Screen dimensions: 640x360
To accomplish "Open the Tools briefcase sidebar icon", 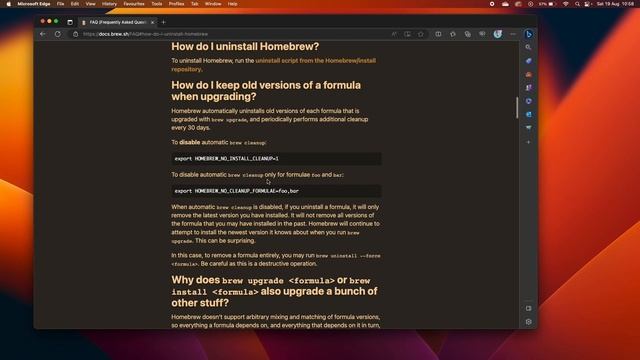I will click(528, 74).
